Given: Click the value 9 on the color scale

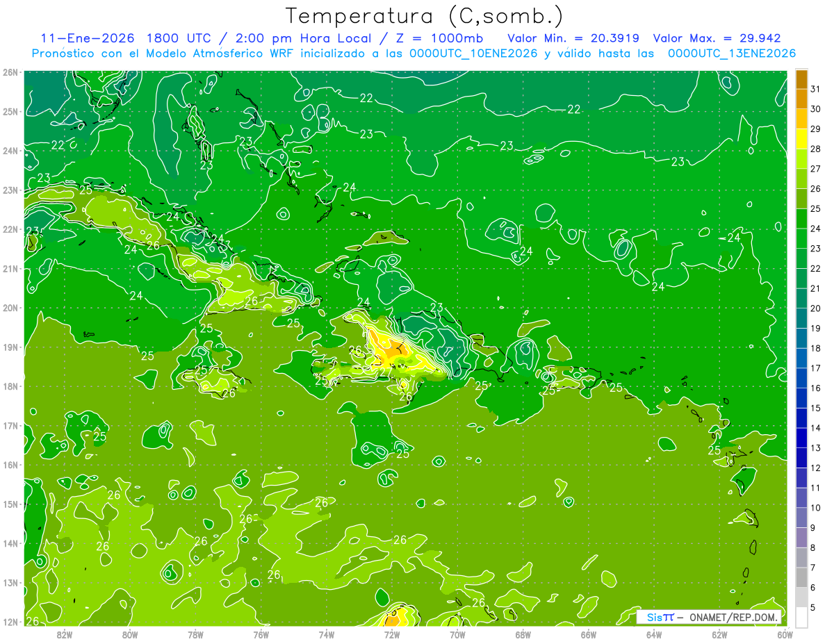Looking at the screenshot, I should (814, 528).
